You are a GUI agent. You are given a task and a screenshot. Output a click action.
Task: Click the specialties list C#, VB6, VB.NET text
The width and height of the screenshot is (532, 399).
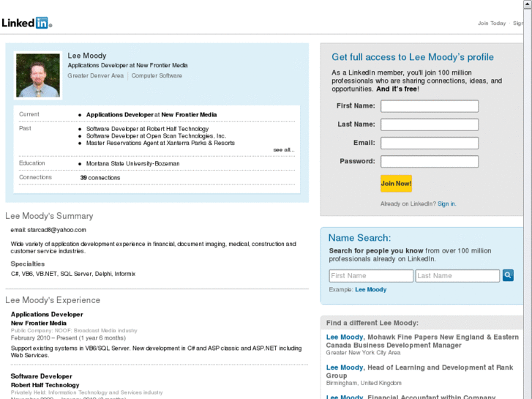pyautogui.click(x=73, y=274)
